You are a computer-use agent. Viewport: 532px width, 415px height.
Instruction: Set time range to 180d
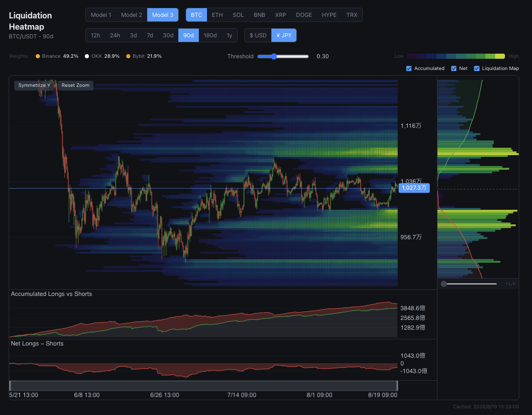[x=210, y=35]
